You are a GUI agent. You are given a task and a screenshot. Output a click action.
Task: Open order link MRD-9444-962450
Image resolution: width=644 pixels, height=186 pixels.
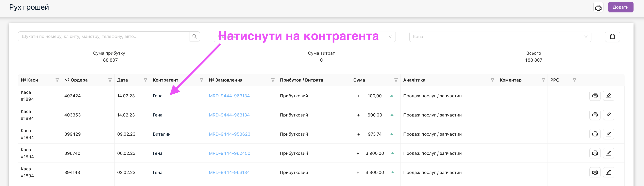click(x=229, y=153)
